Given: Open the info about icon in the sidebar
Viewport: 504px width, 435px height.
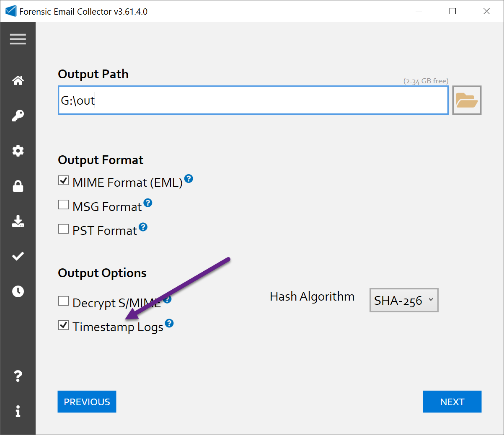Looking at the screenshot, I should point(18,411).
